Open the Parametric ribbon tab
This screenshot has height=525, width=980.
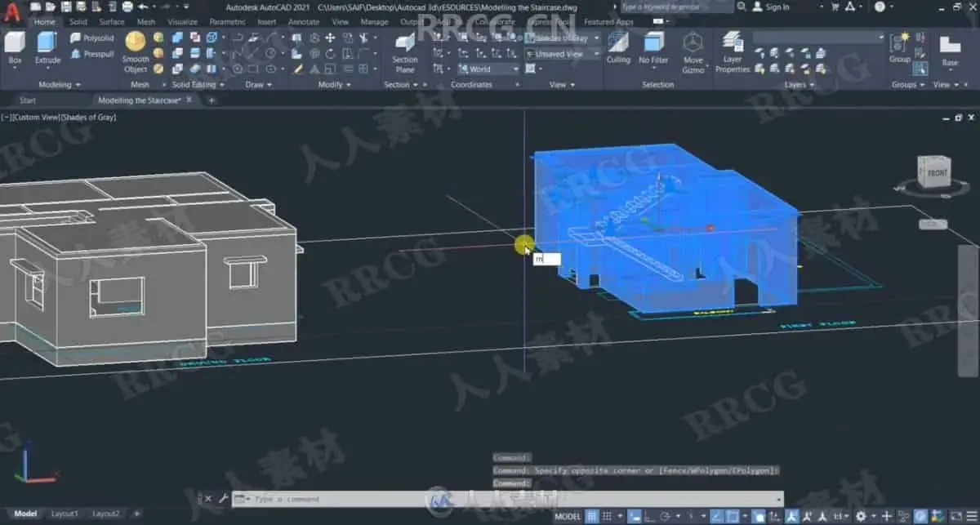tap(227, 22)
